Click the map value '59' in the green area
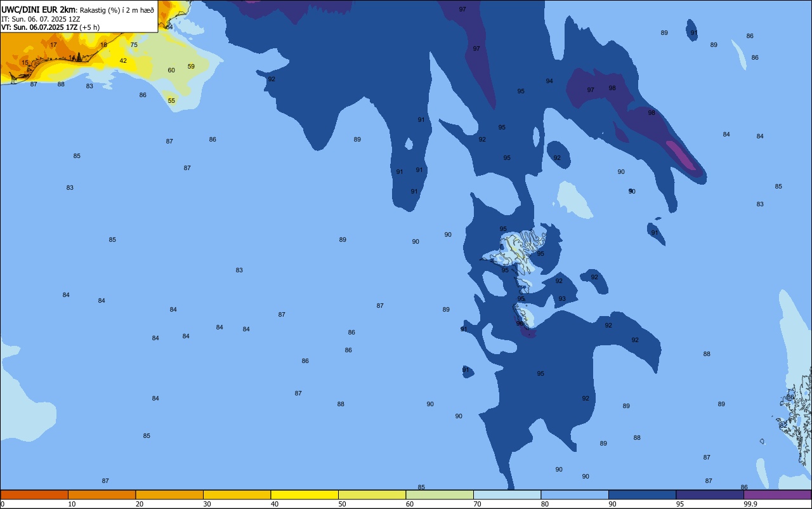The image size is (812, 509). pos(191,66)
